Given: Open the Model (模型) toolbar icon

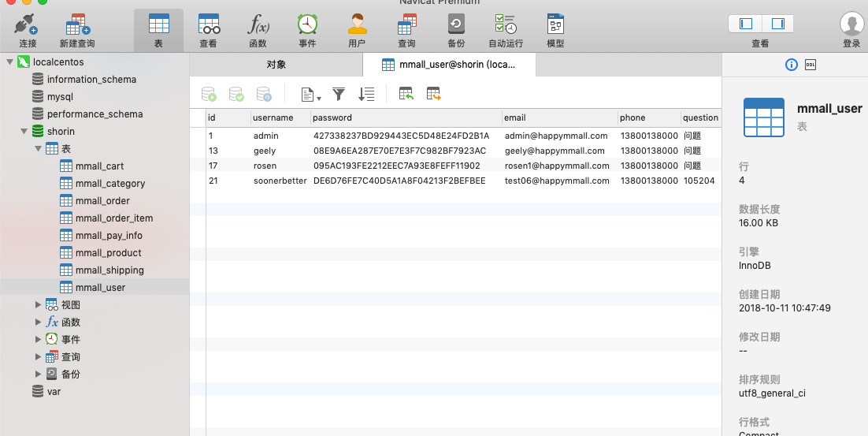Looking at the screenshot, I should 555,31.
